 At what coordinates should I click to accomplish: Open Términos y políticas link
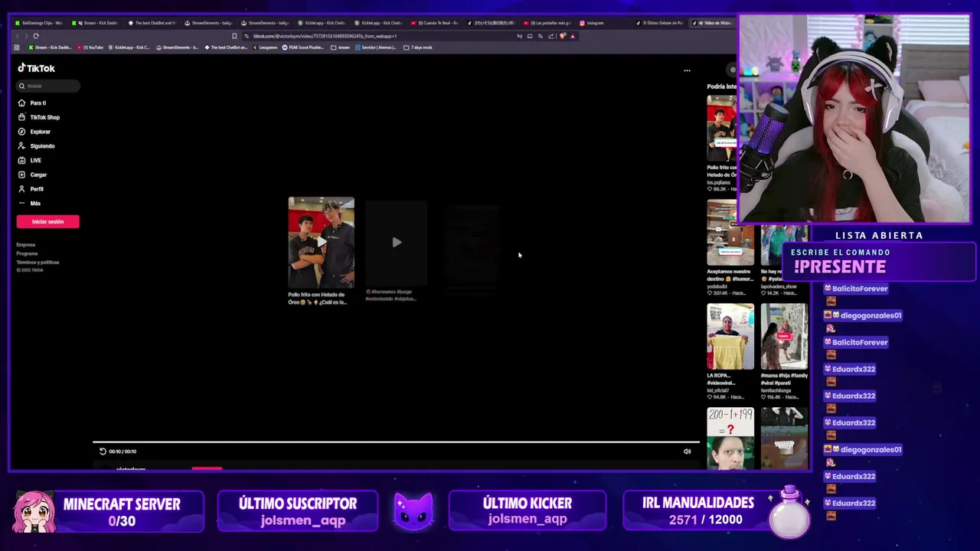coord(38,262)
